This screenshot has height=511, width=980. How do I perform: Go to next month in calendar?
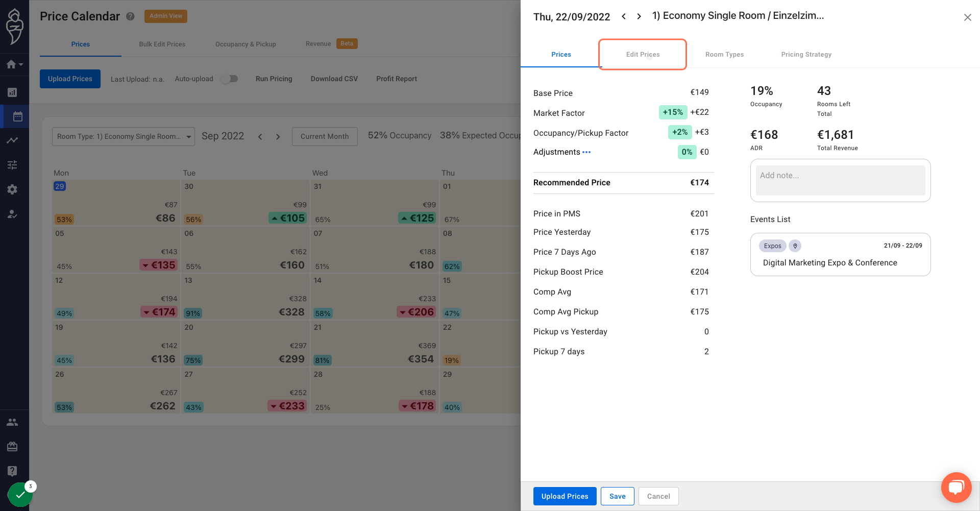[278, 137]
